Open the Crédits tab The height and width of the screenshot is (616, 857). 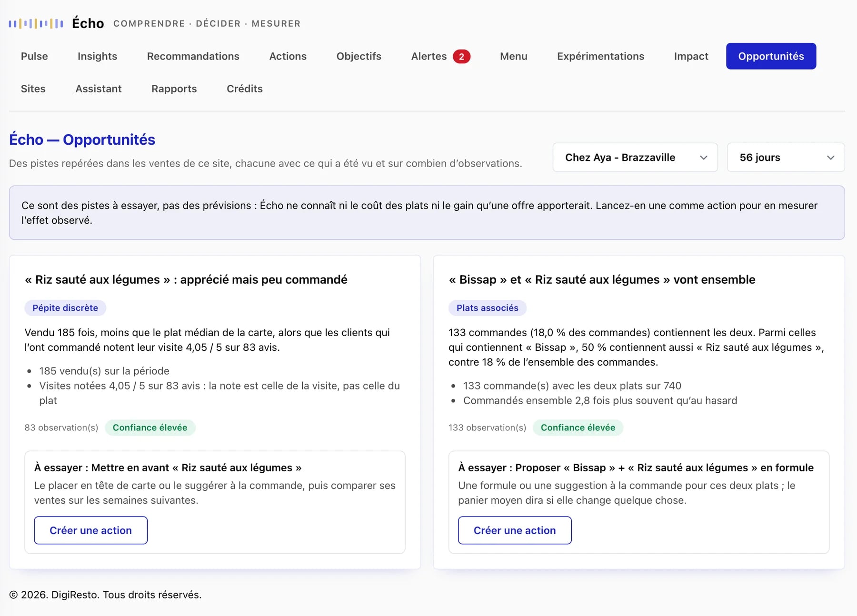pos(244,89)
